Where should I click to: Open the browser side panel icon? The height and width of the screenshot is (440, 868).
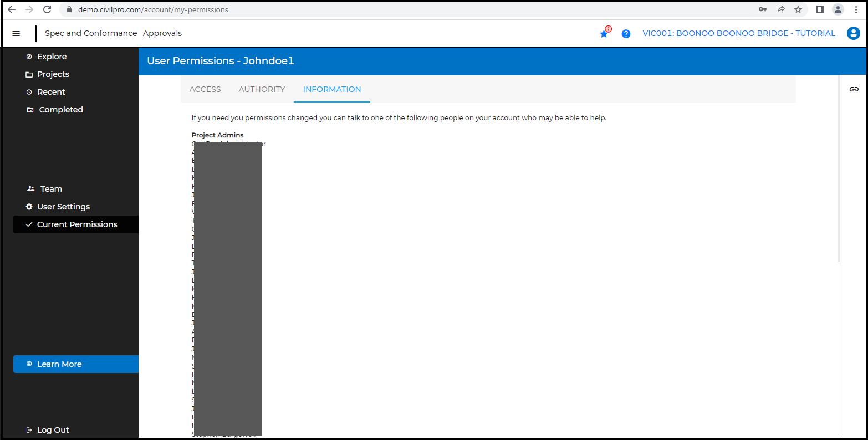pyautogui.click(x=820, y=9)
